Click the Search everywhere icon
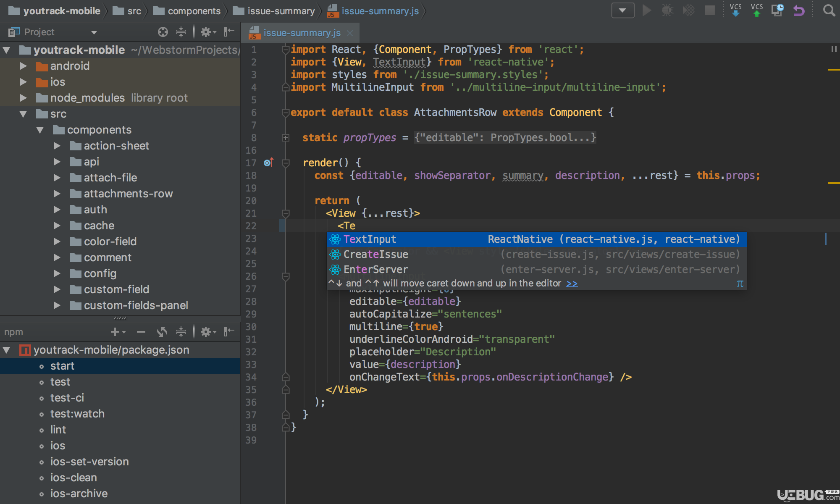 coord(829,11)
